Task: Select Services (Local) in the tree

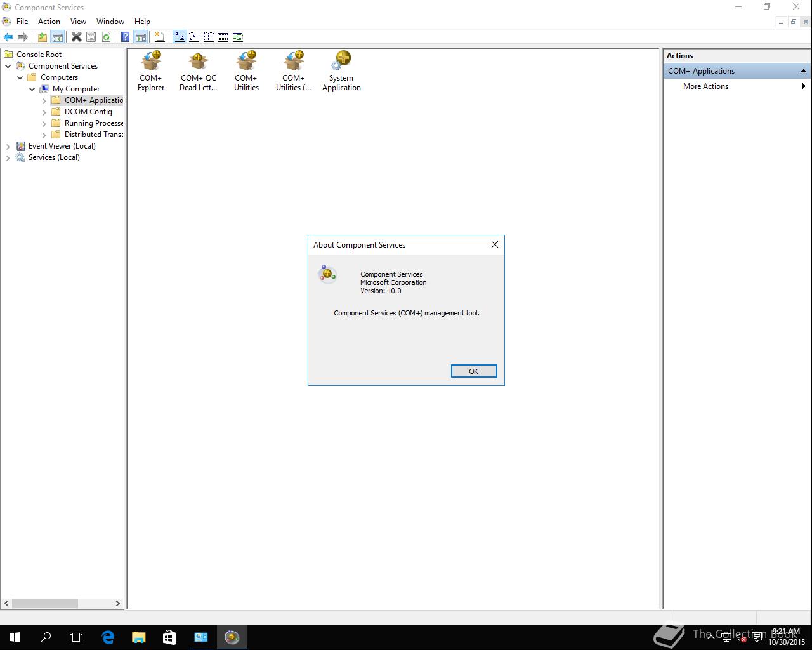Action: [x=54, y=157]
